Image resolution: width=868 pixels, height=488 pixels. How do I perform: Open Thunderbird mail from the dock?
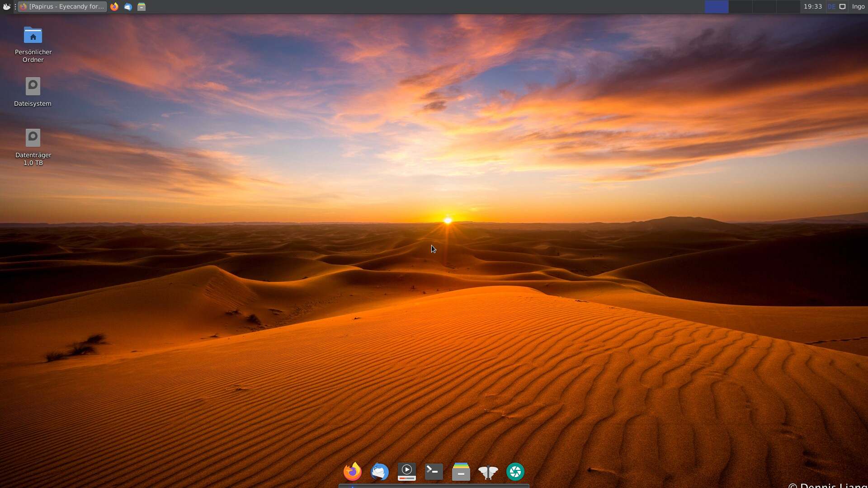[380, 472]
